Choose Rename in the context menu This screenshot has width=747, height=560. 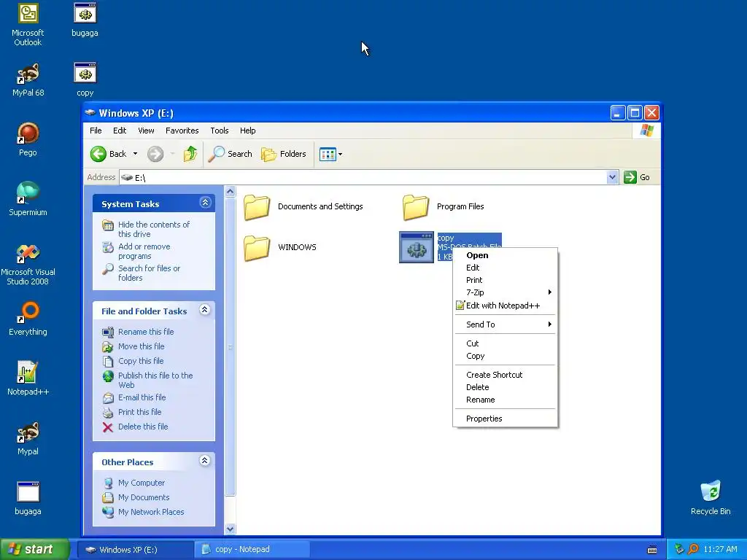coord(505,400)
